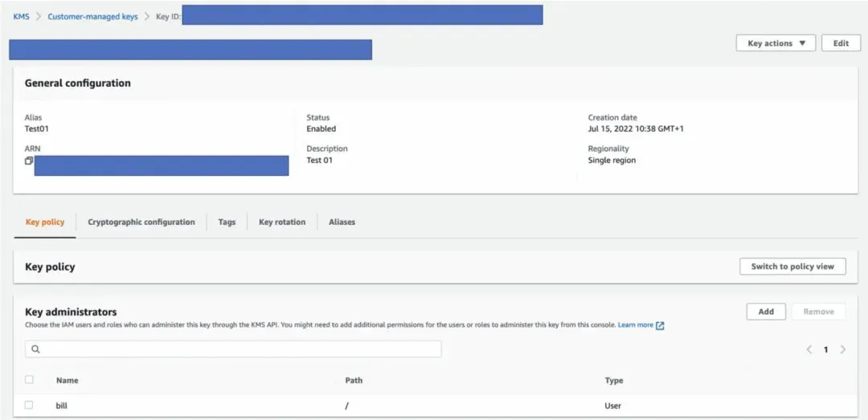
Task: Open the external link icon beside Learn more
Action: (x=660, y=325)
